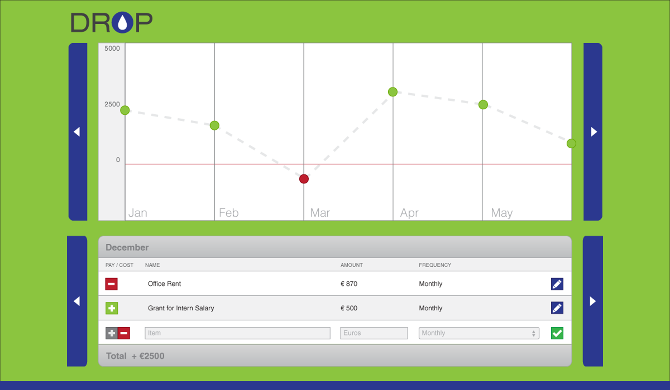Edit the Grant for Intern Salary entry
Screen dimensions: 670x390
tap(557, 308)
